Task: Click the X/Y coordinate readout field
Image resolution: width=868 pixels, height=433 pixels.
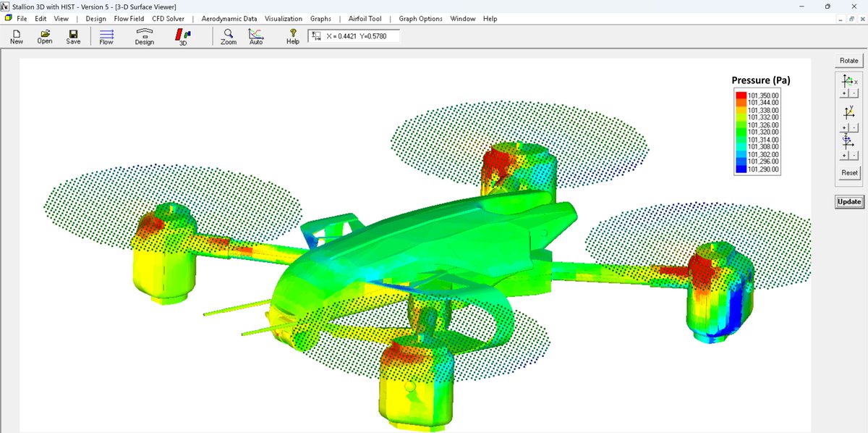Action: (x=354, y=35)
